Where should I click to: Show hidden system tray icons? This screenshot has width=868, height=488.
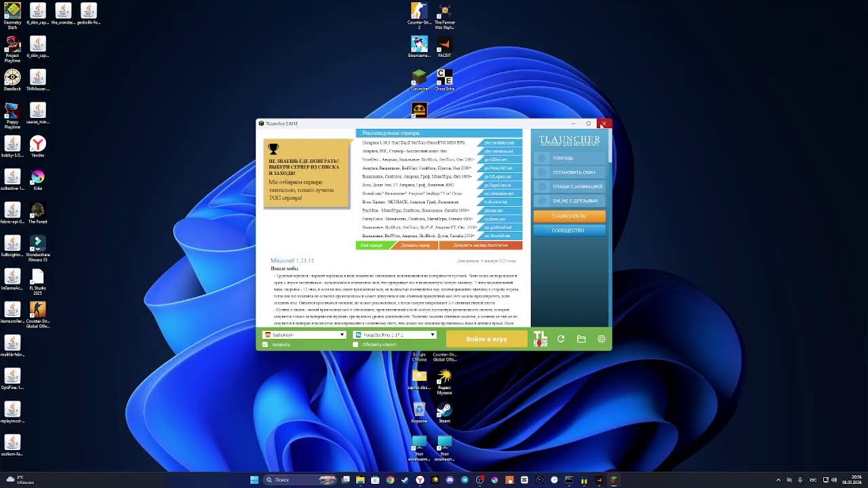[x=778, y=480]
